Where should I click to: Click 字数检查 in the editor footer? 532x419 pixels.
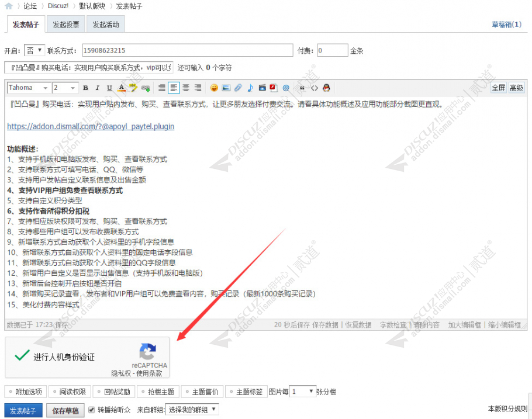393,325
